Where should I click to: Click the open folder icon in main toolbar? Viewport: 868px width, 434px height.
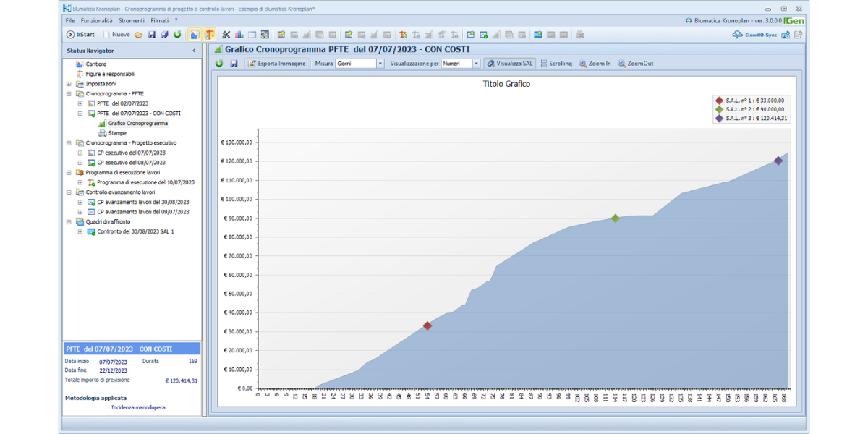(x=139, y=35)
